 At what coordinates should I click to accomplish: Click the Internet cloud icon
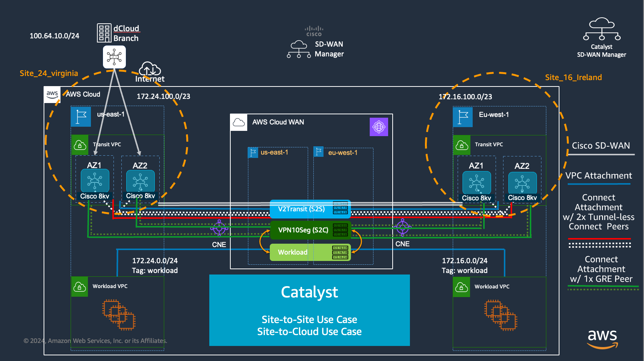(150, 69)
